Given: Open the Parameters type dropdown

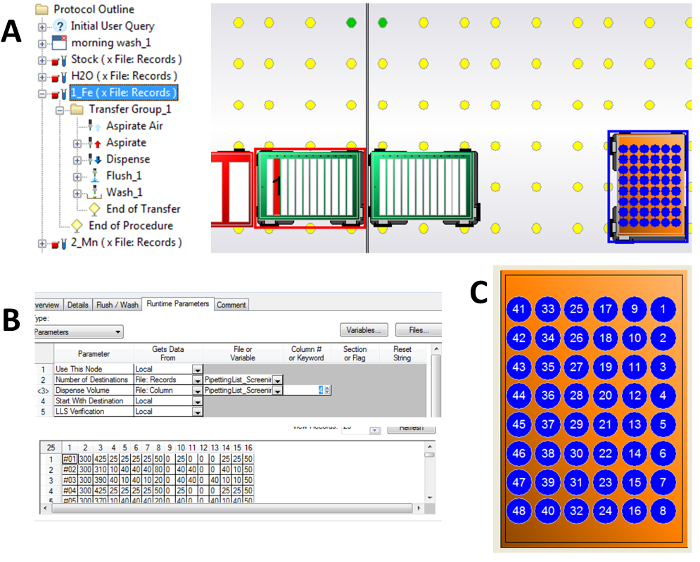Looking at the screenshot, I should (117, 331).
